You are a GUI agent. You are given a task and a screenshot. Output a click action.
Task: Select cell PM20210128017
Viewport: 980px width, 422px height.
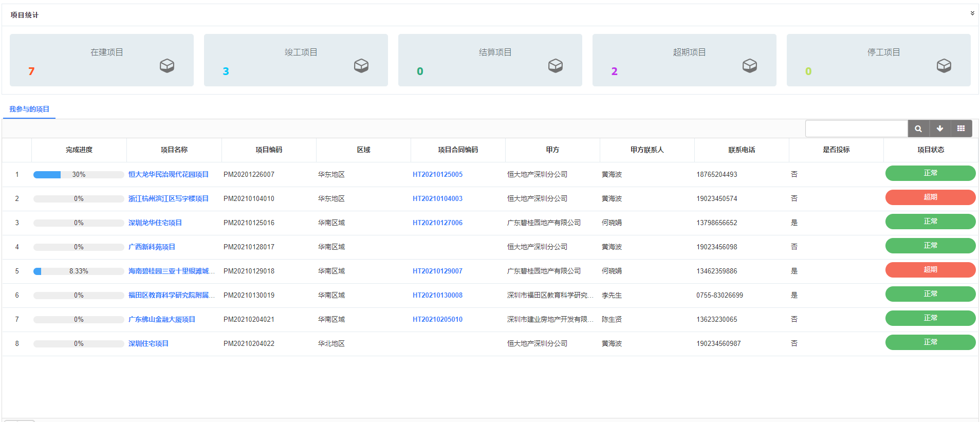pyautogui.click(x=249, y=247)
